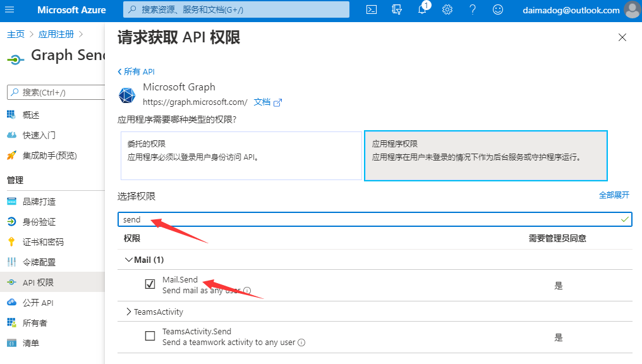Click the 概述 grid icon in sidebar
Image resolution: width=642 pixels, height=364 pixels.
click(x=11, y=114)
